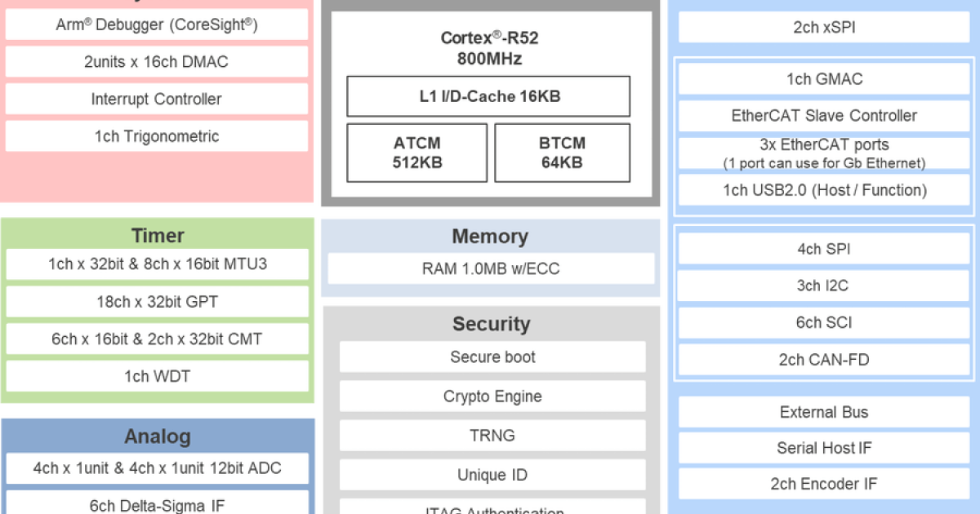The width and height of the screenshot is (980, 514).
Task: Select the 2ch Encoder IF block
Action: click(823, 483)
